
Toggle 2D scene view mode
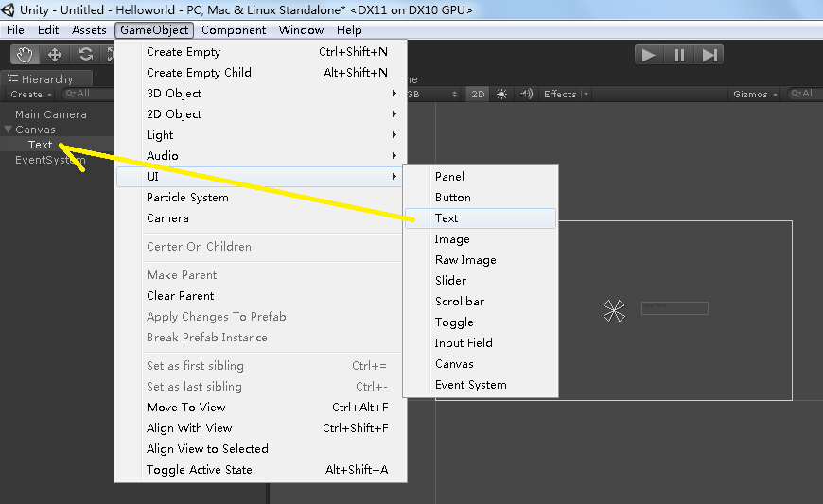coord(478,94)
